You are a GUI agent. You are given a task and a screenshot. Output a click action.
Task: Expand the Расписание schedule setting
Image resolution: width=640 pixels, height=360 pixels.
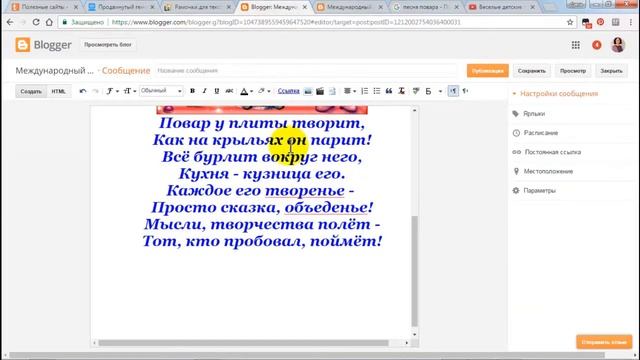tap(541, 133)
